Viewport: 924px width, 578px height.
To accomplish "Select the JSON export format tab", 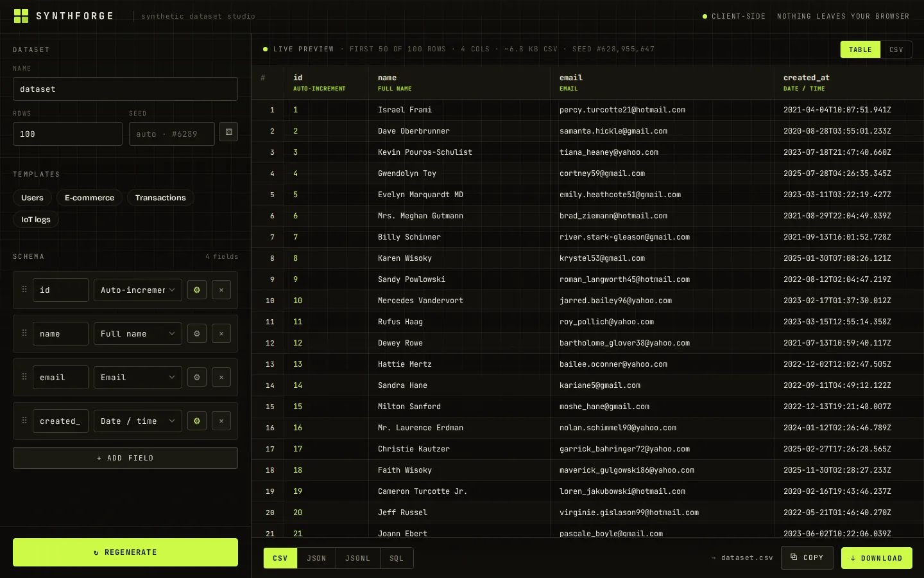I will [x=316, y=558].
